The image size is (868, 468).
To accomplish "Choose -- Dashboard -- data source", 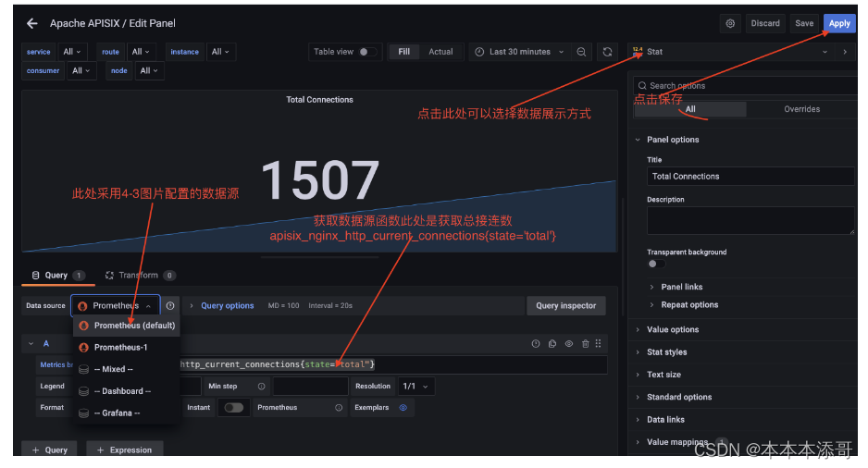I will (x=127, y=391).
